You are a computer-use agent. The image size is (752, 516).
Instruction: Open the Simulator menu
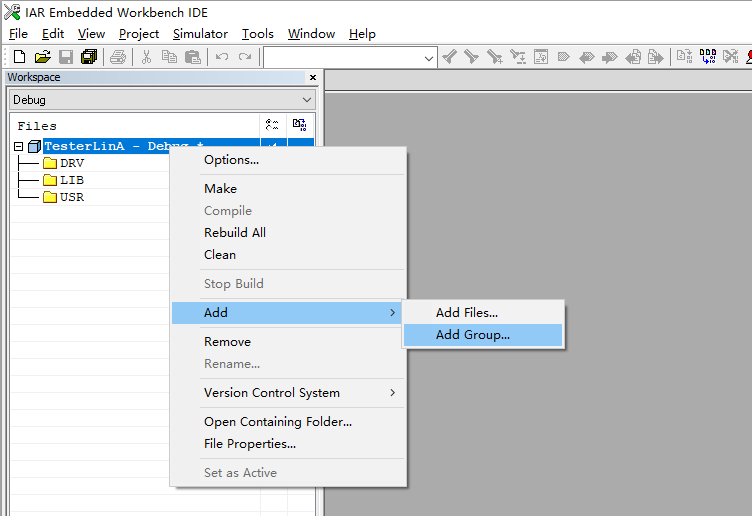[x=200, y=34]
